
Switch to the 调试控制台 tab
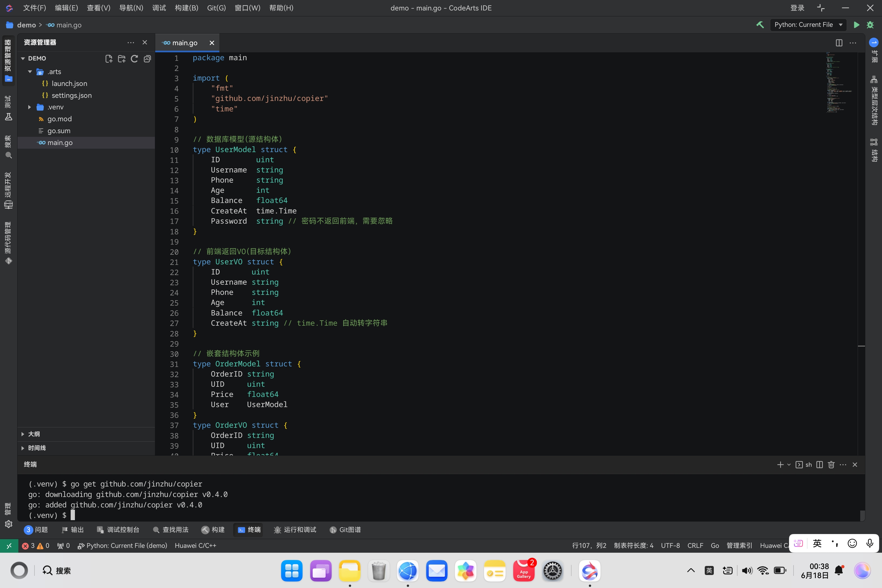point(118,529)
